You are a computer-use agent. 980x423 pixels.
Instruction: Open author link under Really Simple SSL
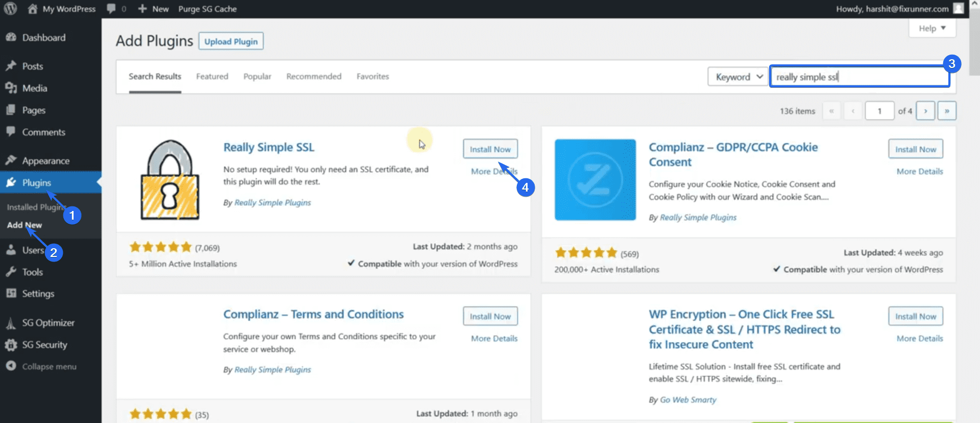tap(273, 202)
